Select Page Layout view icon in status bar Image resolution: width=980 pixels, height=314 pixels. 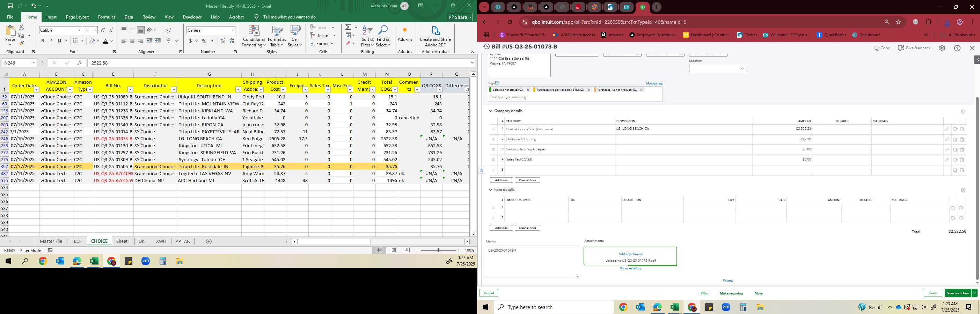click(x=393, y=250)
